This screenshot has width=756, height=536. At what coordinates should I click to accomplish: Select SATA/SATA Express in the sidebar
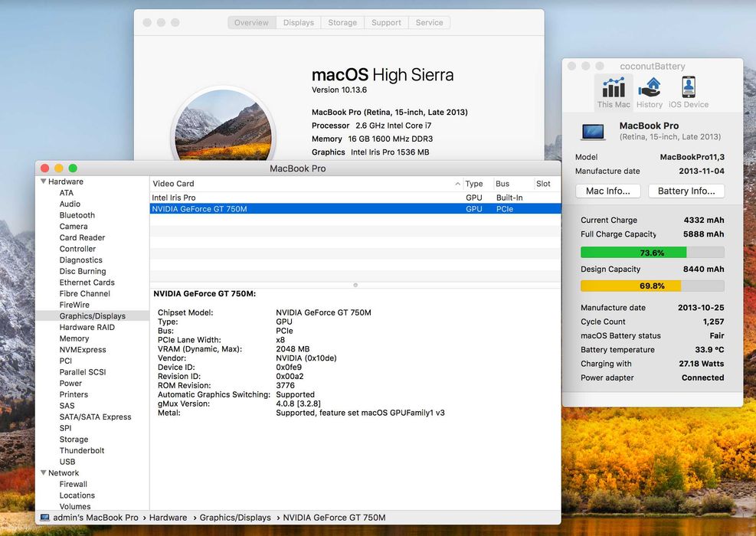coord(95,417)
